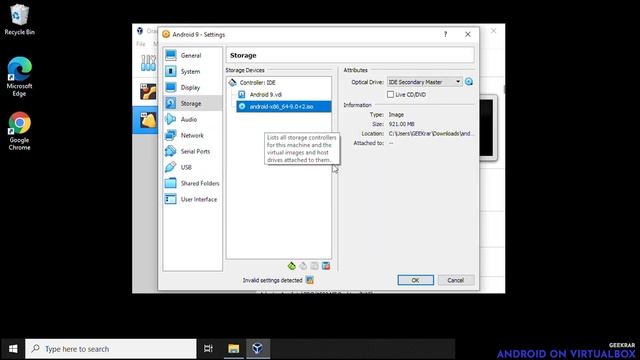Close the Android 9 Settings dialog
The height and width of the screenshot is (360, 640).
pyautogui.click(x=468, y=34)
